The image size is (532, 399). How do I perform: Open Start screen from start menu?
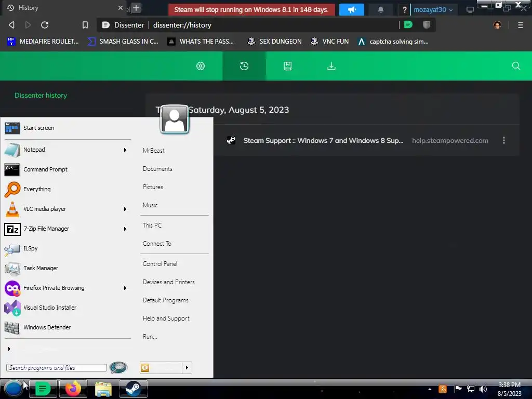click(x=67, y=128)
